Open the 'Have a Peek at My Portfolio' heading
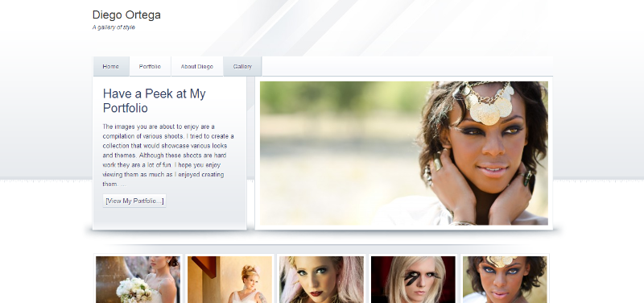 tap(154, 101)
